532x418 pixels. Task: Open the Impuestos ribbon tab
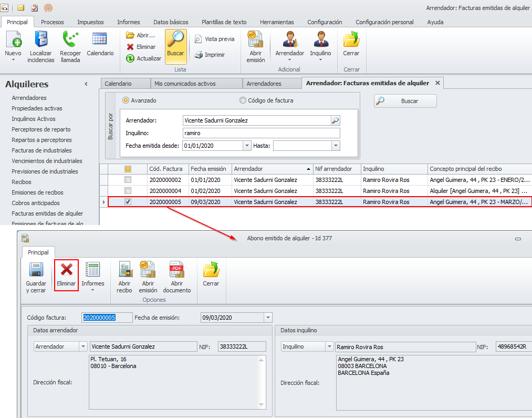90,22
